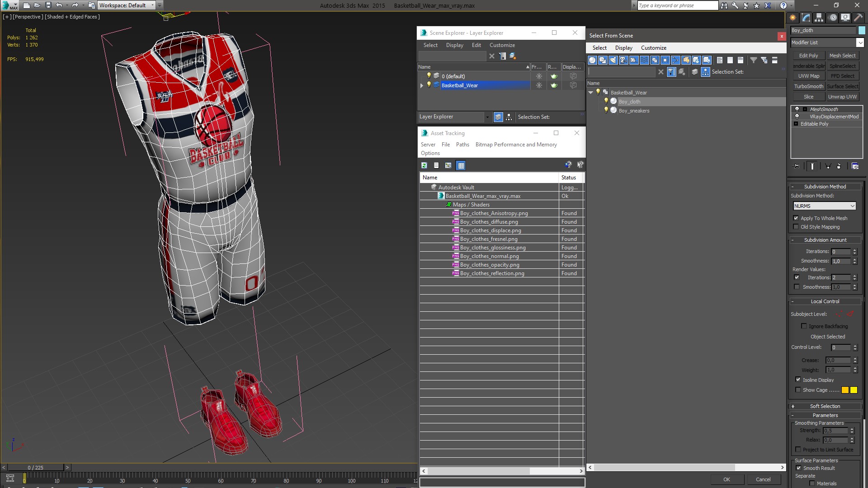Expand the Soft Selection rollout
The width and height of the screenshot is (868, 488).
coord(825,406)
